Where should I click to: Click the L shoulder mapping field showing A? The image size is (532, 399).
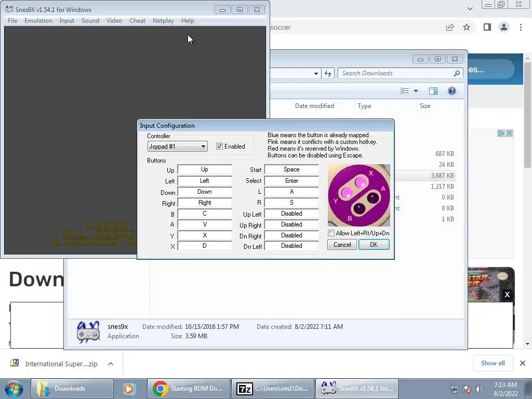(x=291, y=192)
